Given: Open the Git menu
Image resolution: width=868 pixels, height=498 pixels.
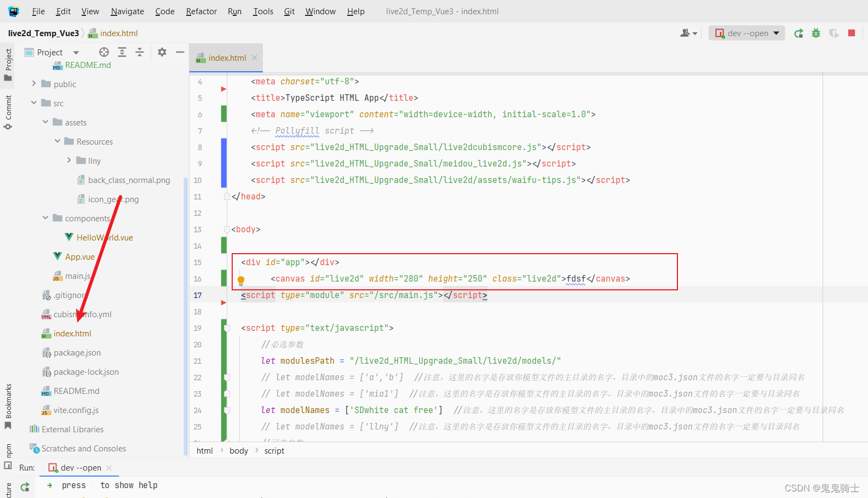Looking at the screenshot, I should click(289, 11).
